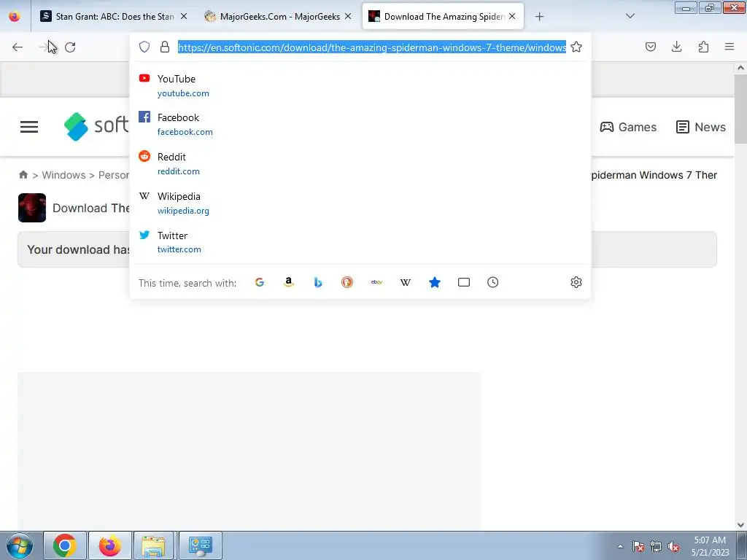
Task: Choose YouTube suggestion
Action: pos(360,85)
